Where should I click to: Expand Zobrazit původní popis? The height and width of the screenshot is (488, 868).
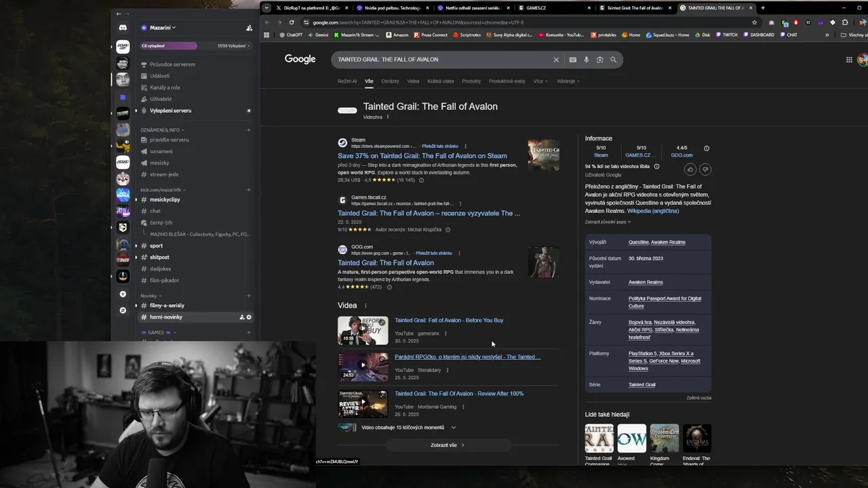pyautogui.click(x=608, y=222)
